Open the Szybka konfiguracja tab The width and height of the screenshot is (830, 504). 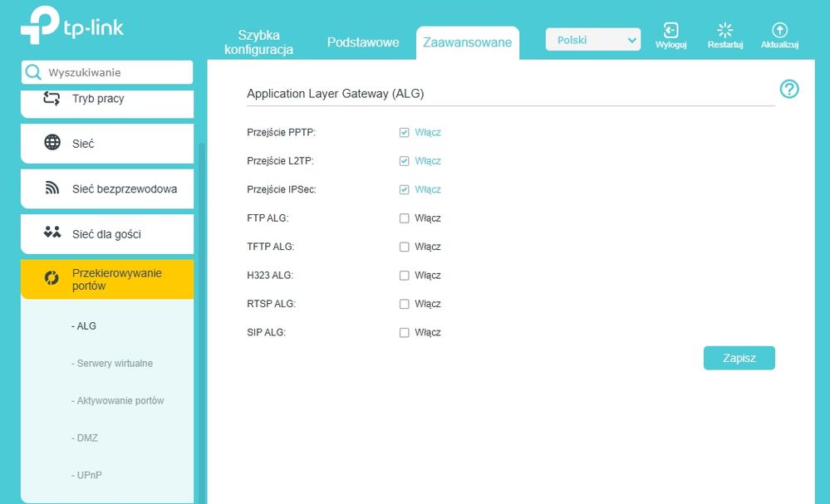(259, 42)
